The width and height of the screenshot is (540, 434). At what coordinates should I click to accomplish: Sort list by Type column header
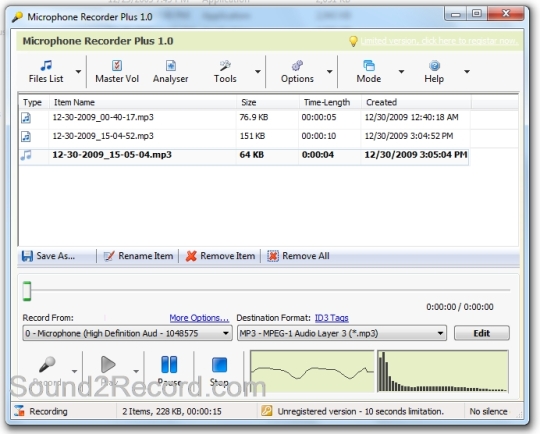[34, 102]
